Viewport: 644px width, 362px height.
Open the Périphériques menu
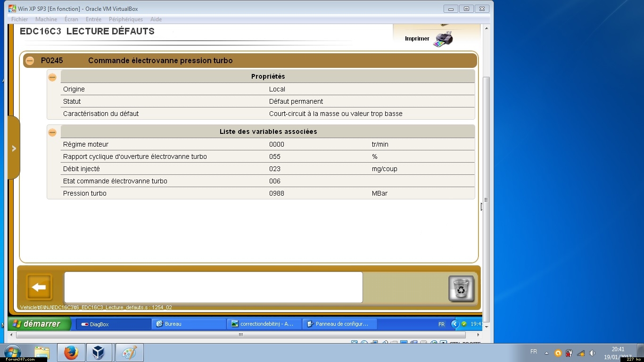click(125, 19)
